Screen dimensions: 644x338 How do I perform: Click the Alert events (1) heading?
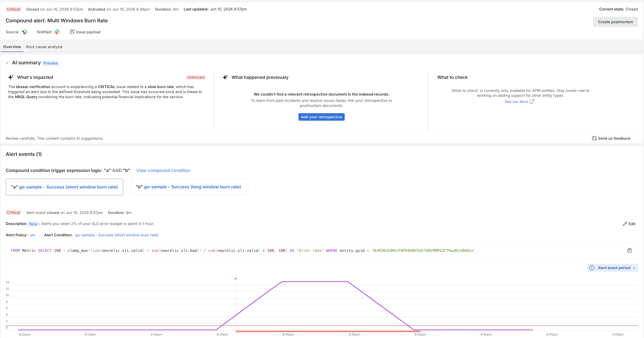(24, 154)
